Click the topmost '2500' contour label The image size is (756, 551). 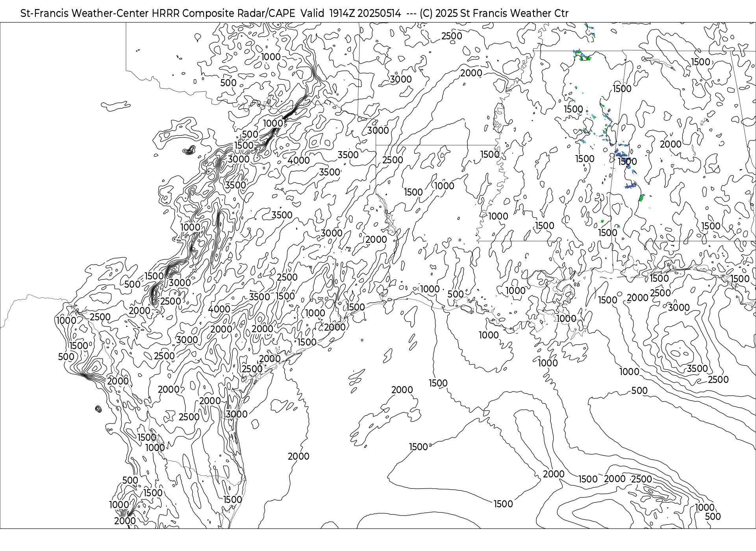tap(452, 36)
